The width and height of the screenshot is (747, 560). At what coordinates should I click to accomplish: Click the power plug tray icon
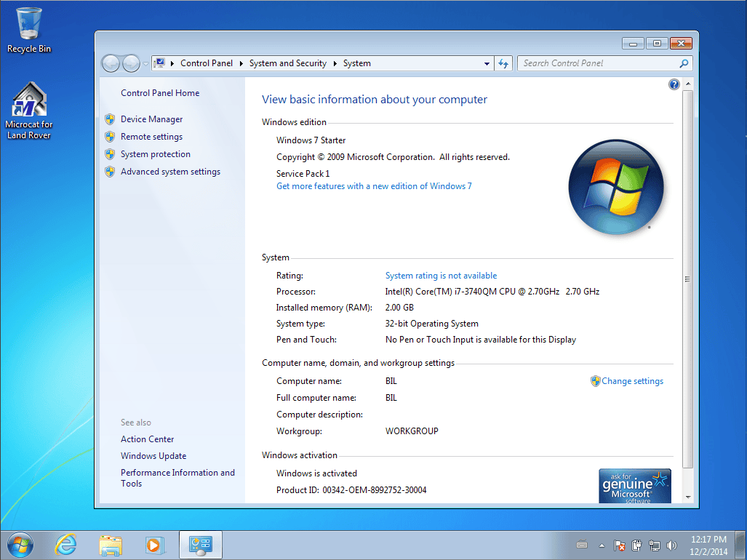pyautogui.click(x=636, y=545)
